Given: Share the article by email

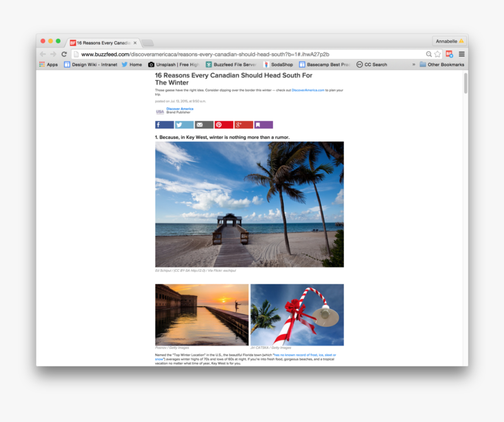Looking at the screenshot, I should click(204, 125).
